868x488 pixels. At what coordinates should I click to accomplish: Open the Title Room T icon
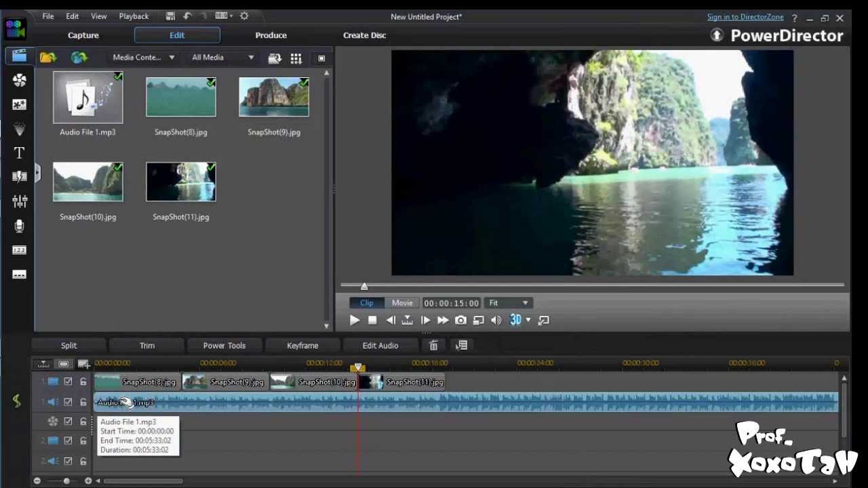click(x=20, y=153)
